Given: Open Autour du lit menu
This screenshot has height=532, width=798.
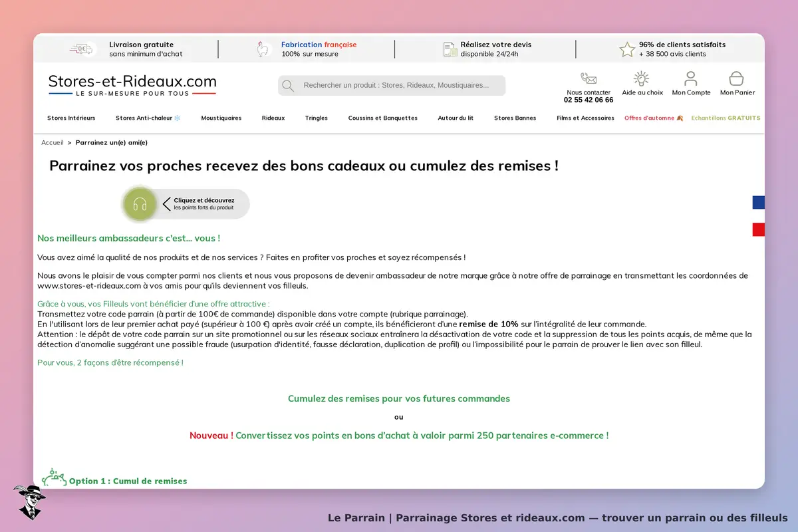Looking at the screenshot, I should (x=456, y=118).
